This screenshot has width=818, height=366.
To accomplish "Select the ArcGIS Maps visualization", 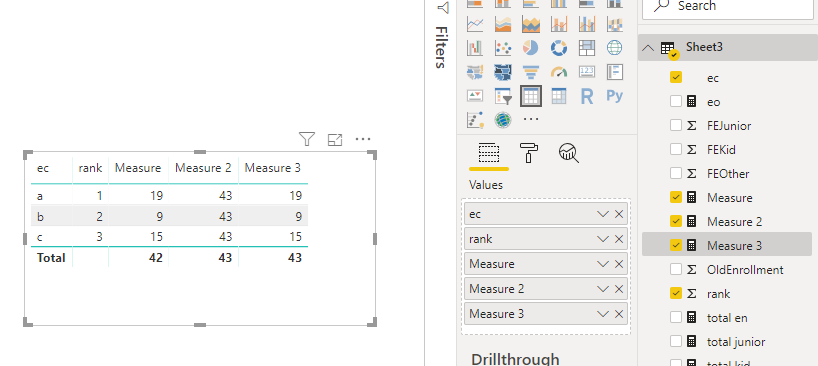I will [503, 120].
